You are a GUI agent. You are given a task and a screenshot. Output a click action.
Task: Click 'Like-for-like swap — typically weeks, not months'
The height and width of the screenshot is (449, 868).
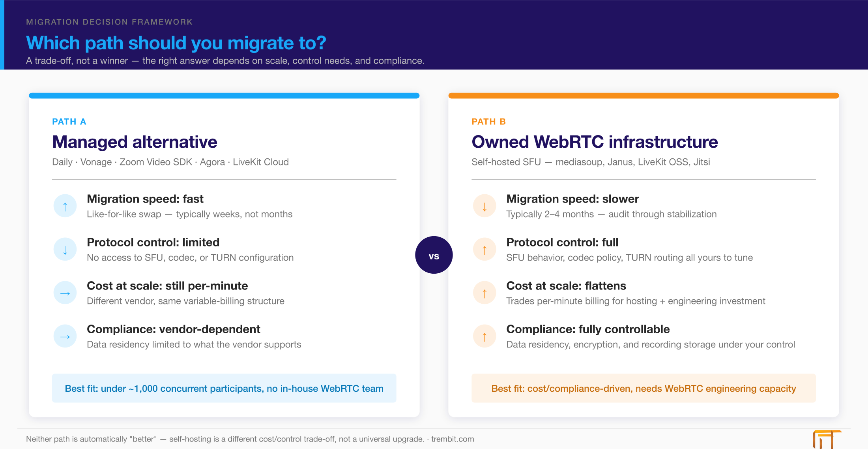190,214
